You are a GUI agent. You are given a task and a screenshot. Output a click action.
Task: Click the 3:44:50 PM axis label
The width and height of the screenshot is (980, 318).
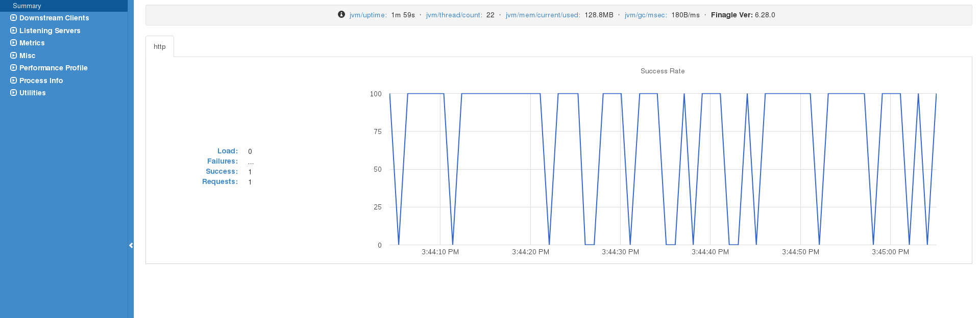(801, 252)
